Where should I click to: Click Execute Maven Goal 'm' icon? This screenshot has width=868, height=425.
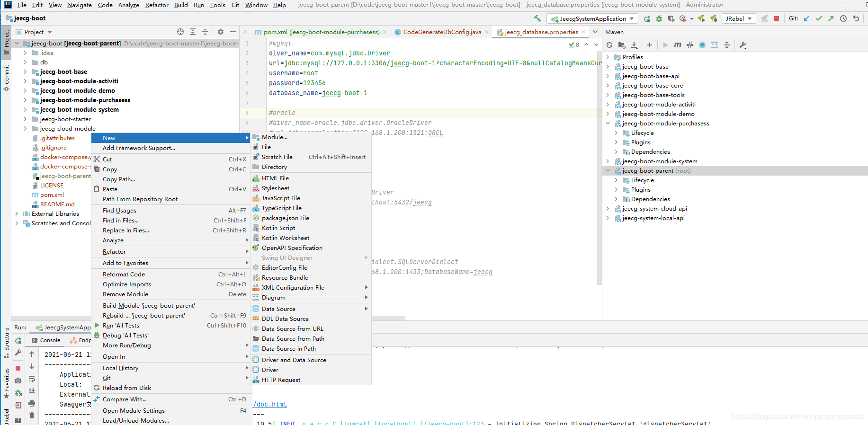(678, 45)
